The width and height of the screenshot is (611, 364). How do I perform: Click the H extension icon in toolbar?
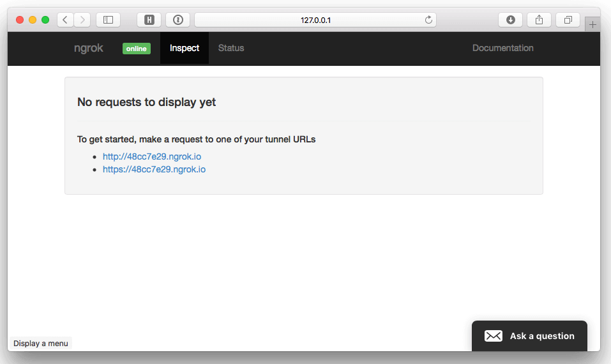pyautogui.click(x=149, y=20)
